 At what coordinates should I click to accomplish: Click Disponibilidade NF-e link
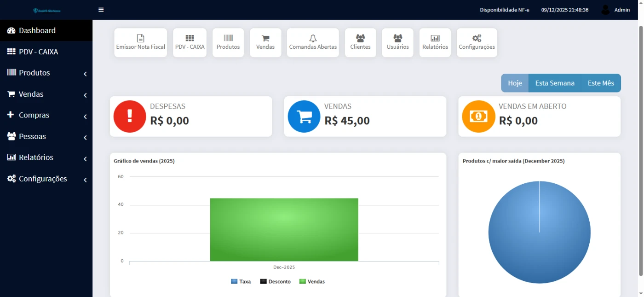tap(504, 10)
